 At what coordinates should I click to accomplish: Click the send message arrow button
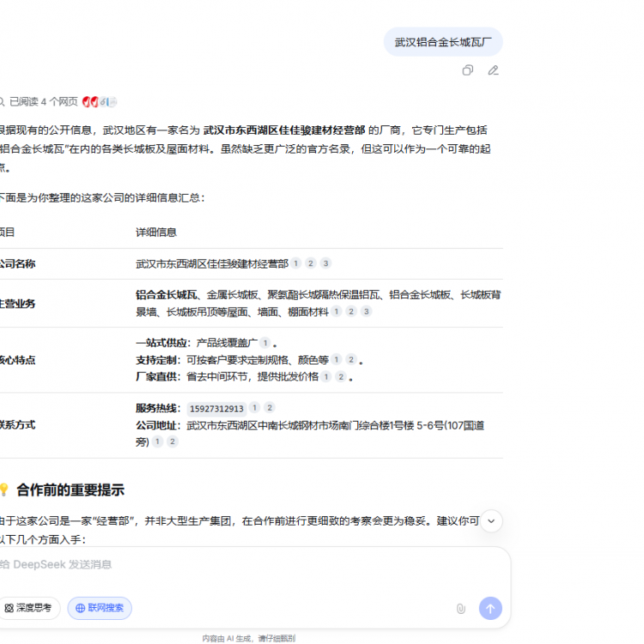click(x=490, y=608)
